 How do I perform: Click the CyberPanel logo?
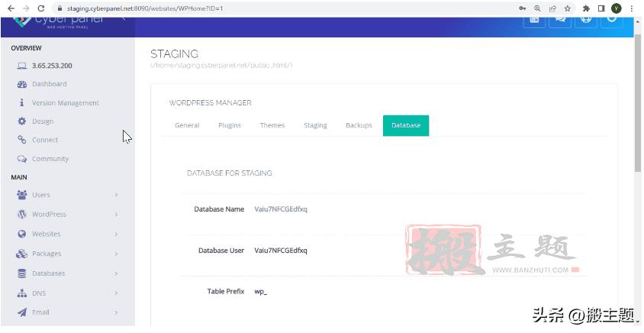pos(60,21)
